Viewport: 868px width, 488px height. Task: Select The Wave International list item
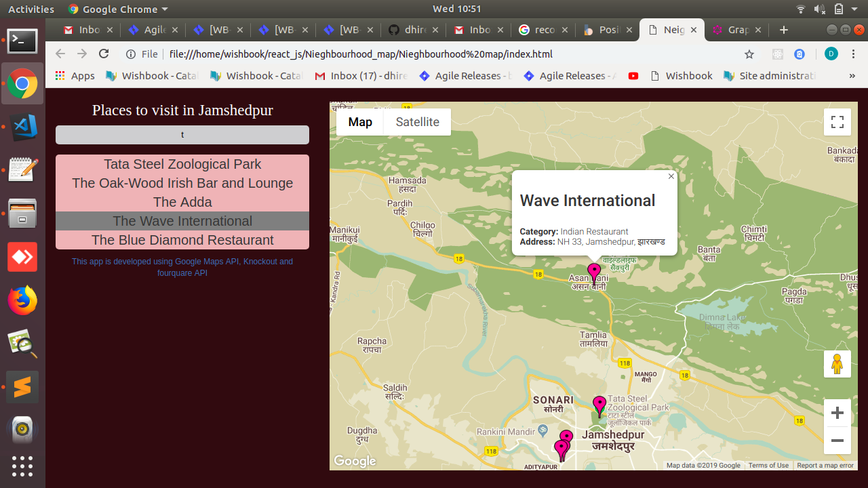click(x=182, y=221)
